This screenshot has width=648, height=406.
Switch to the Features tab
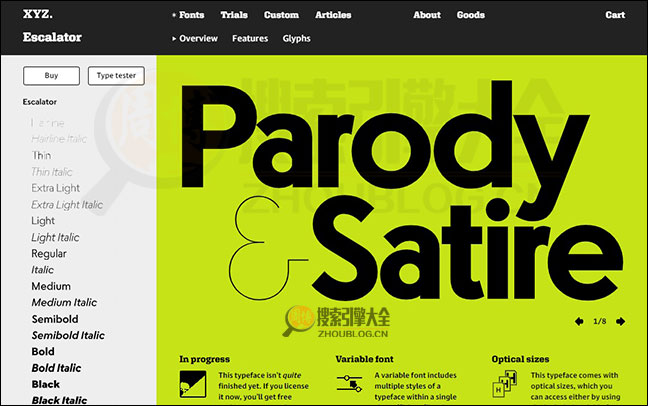click(250, 38)
